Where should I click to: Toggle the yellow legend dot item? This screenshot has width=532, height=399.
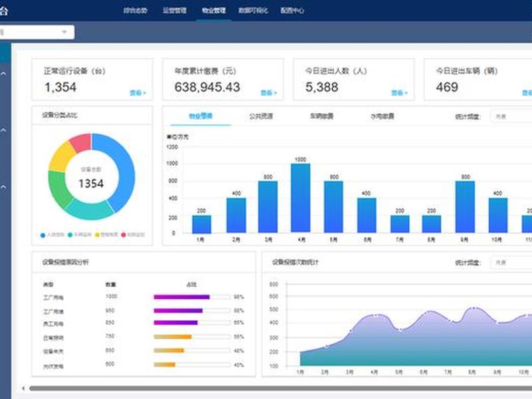(x=97, y=235)
